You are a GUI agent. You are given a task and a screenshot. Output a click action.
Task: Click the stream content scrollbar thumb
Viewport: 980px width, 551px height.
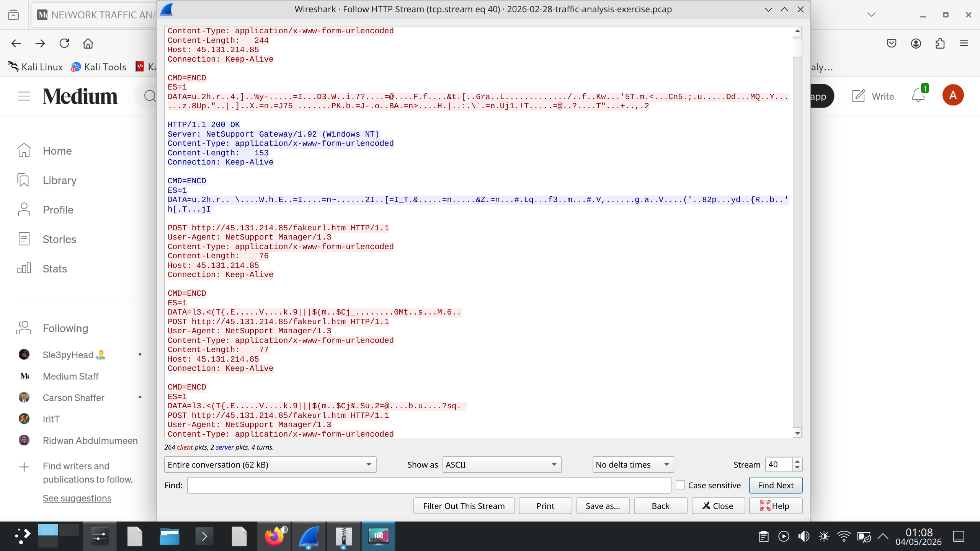[797, 47]
